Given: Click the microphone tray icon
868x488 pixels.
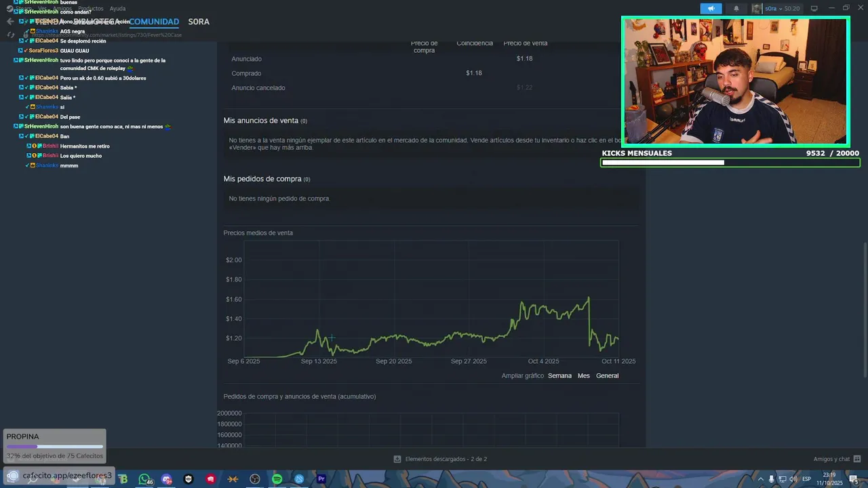Looking at the screenshot, I should (x=771, y=479).
